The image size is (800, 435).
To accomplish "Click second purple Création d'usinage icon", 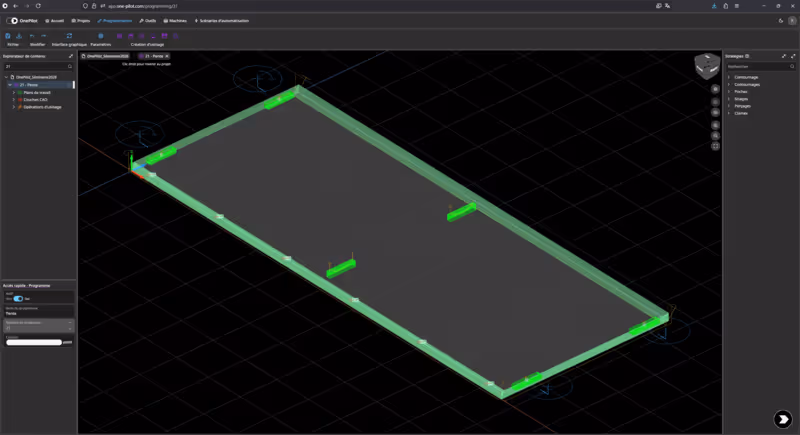I will click(x=131, y=36).
